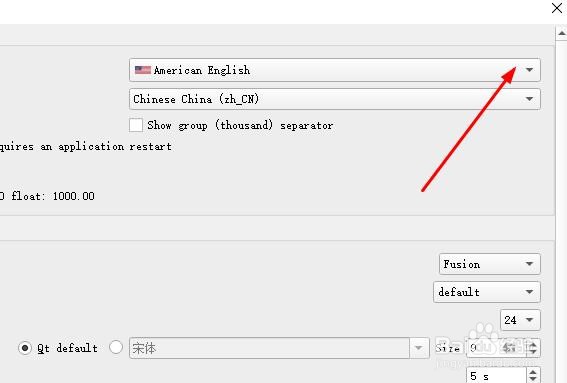The height and width of the screenshot is (383, 567).
Task: Open the 宋体 font family dropdown
Action: [x=279, y=348]
